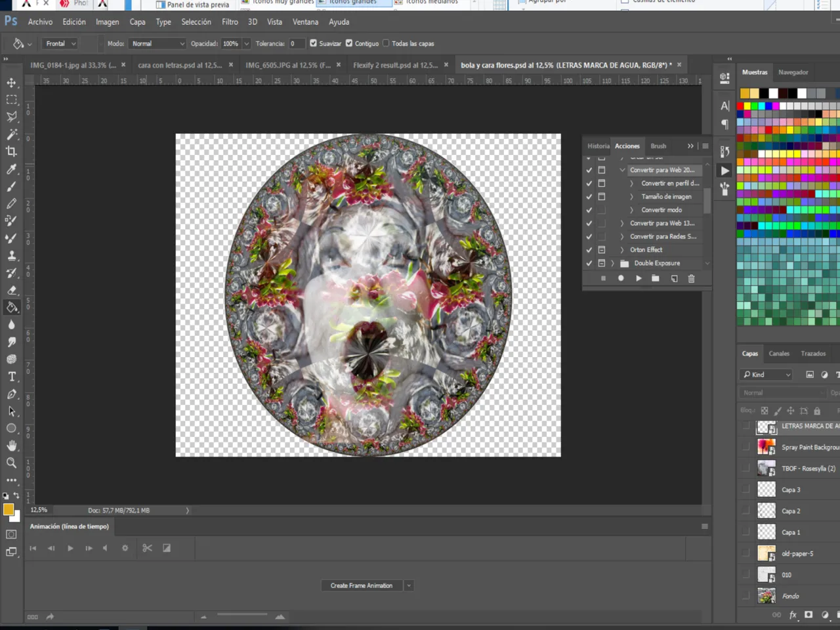This screenshot has width=840, height=630.
Task: Click create new action set folder icon
Action: tap(656, 278)
